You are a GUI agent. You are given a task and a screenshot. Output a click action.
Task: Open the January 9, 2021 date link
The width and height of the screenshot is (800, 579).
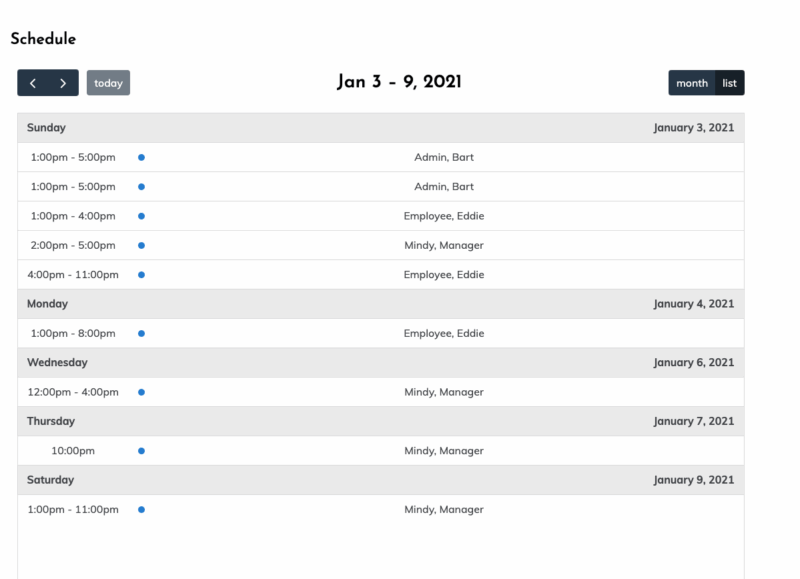point(693,480)
